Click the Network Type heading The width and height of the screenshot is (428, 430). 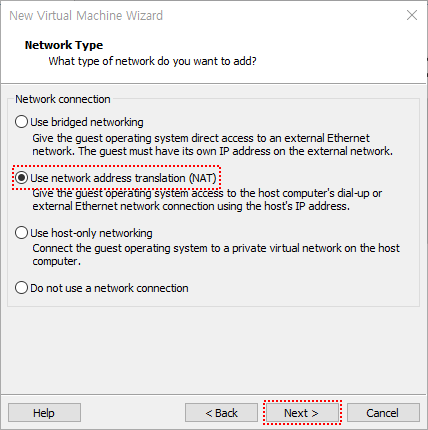(64, 45)
